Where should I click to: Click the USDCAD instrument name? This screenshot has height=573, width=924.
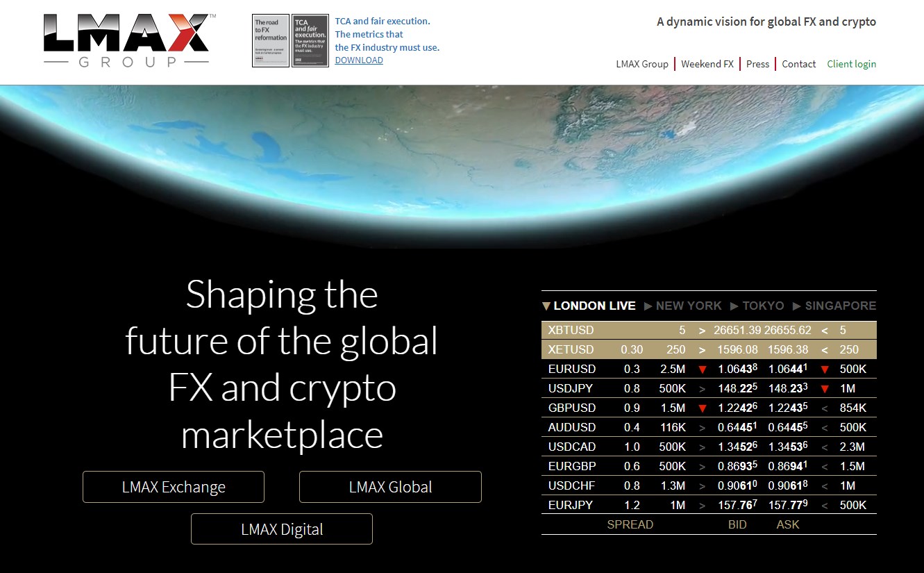click(572, 447)
